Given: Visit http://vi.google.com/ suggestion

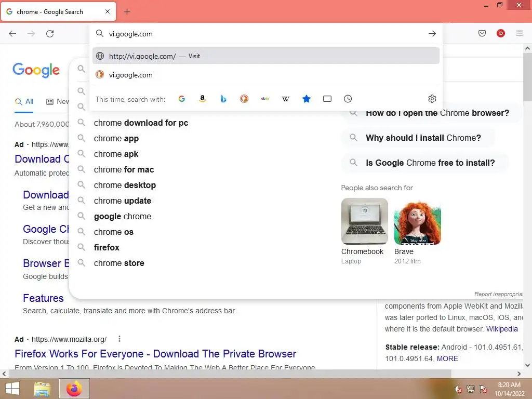Looking at the screenshot, I should pyautogui.click(x=265, y=56).
